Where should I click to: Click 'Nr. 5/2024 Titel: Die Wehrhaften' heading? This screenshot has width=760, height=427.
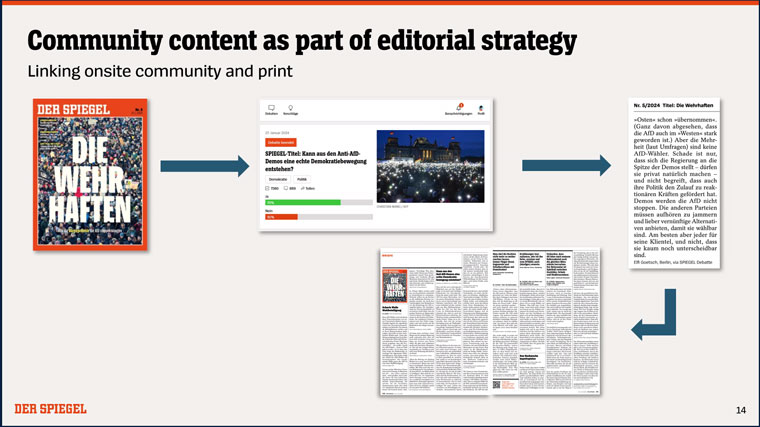click(673, 105)
